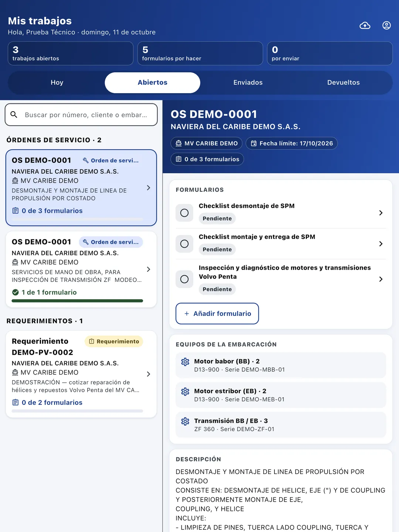This screenshot has width=399, height=532.
Task: Click the form icon in the header 0 de 3 formularios chip
Action: [x=179, y=159]
